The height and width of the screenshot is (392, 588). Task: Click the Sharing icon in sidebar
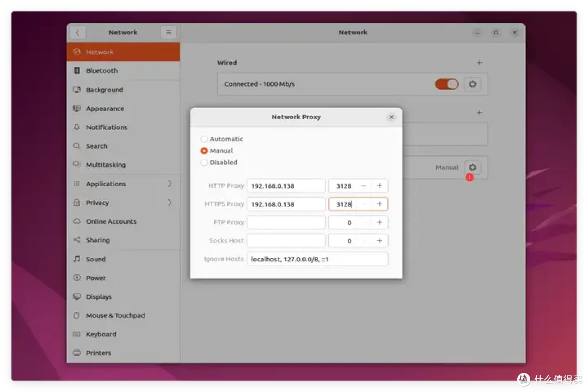point(77,240)
